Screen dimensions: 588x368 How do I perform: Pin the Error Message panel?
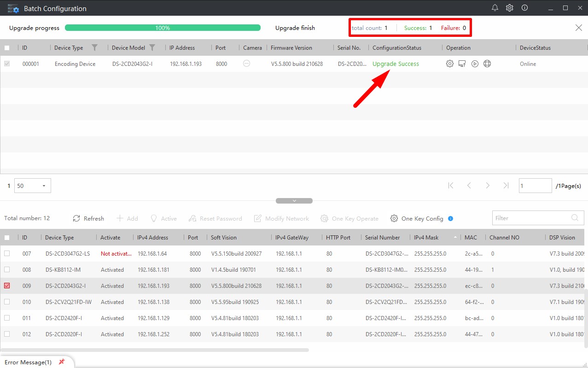62,362
